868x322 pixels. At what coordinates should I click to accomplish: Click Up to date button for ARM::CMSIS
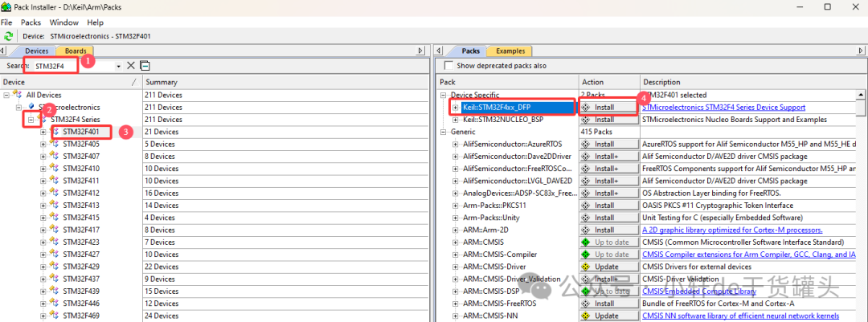tap(610, 243)
